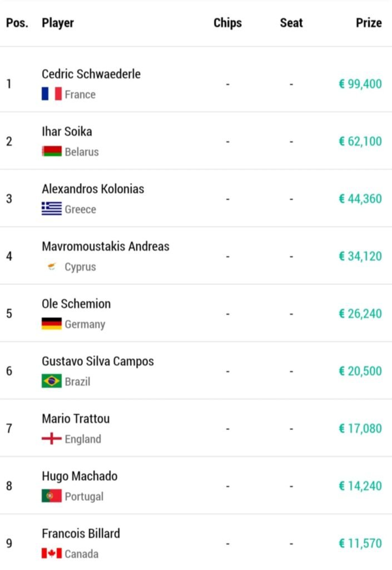Open Ihar Soika's player profile
392x570 pixels.
(x=67, y=131)
